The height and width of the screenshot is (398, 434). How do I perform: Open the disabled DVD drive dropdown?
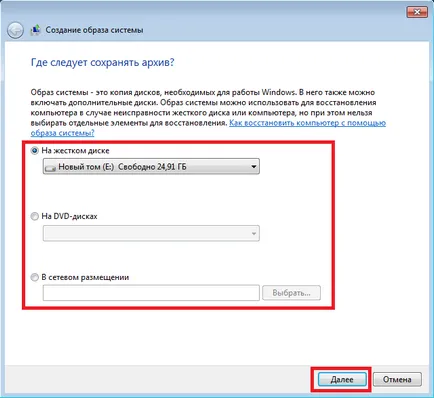(x=151, y=233)
